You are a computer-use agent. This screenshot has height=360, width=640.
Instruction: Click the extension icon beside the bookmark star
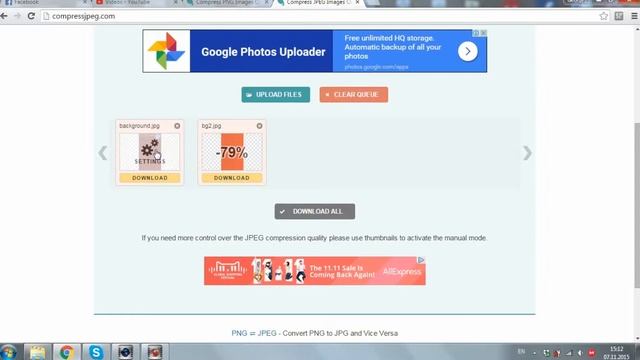click(x=619, y=16)
